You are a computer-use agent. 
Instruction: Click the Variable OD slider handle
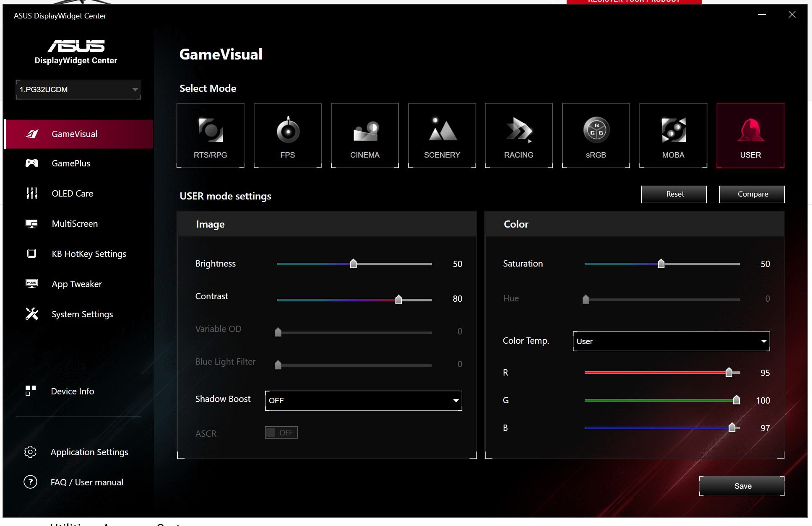[278, 332]
